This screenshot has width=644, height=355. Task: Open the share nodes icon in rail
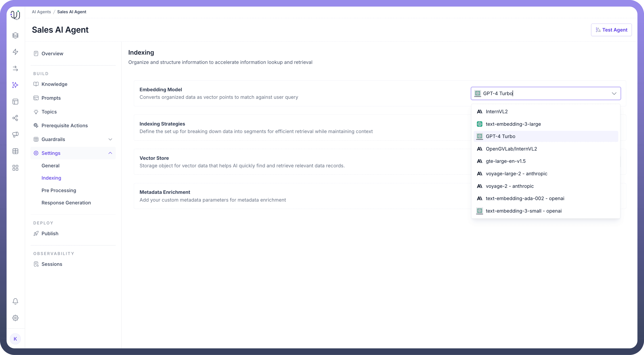pyautogui.click(x=15, y=118)
